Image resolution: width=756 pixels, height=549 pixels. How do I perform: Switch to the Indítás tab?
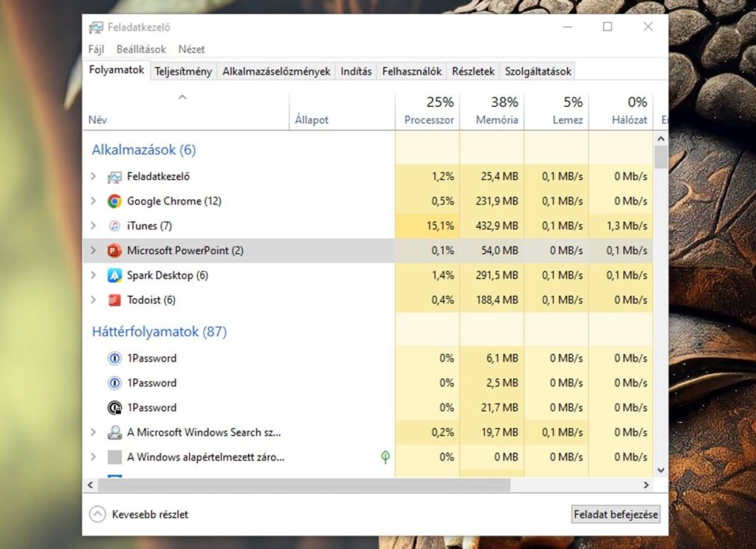357,72
